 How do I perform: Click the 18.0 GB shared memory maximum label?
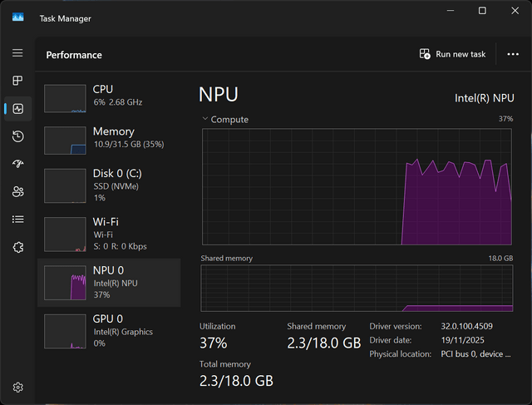tap(500, 259)
